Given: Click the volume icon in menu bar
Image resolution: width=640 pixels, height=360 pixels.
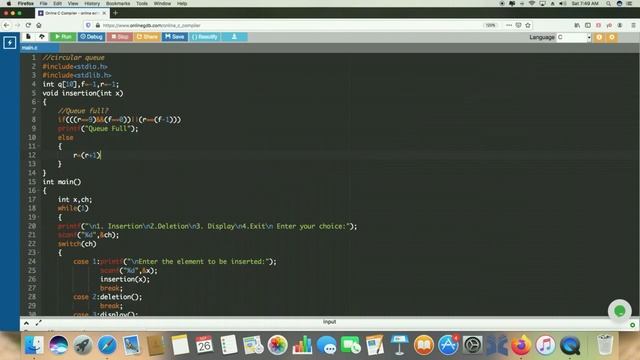Looking at the screenshot, I should point(562,3).
